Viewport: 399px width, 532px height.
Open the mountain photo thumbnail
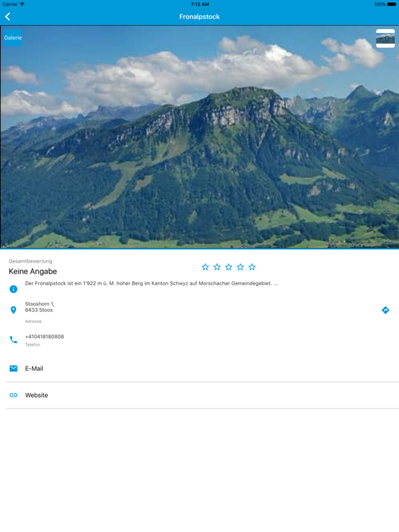(x=385, y=38)
